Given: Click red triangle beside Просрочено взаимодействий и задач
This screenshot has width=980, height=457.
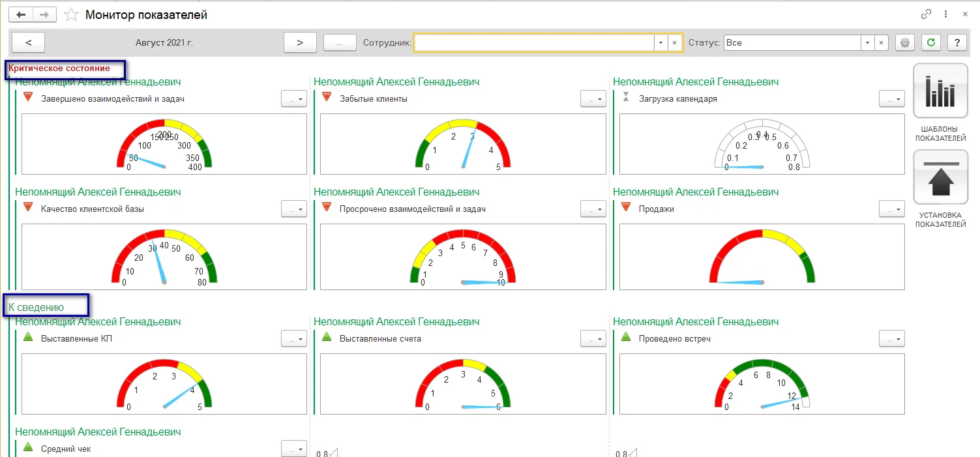Looking at the screenshot, I should tap(327, 207).
